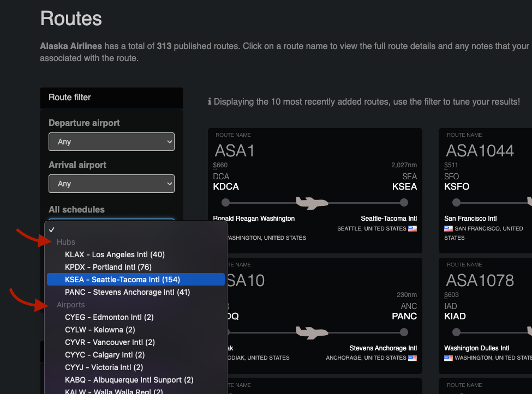Click the KIAD departure code

(x=455, y=317)
